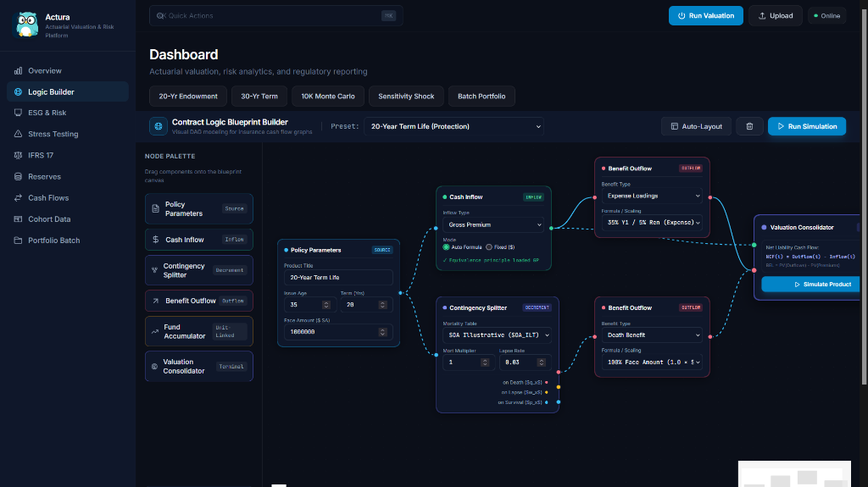Select the Fixed ($) radio option
Viewport: 868px width, 487px height.
pyautogui.click(x=489, y=246)
